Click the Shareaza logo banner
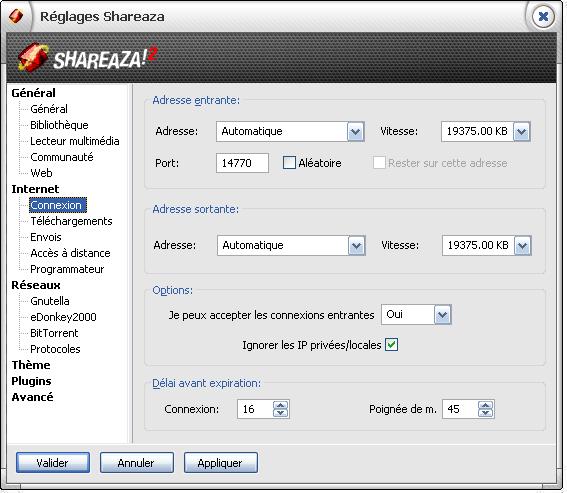Screen dimensions: 567x493 pyautogui.click(x=281, y=58)
